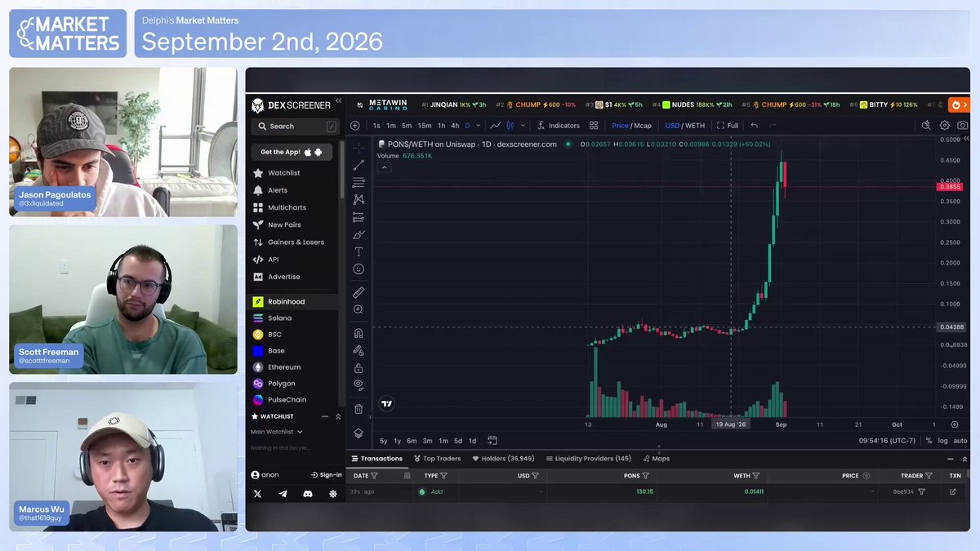Toggle log scale on chart
The width and height of the screenshot is (980, 551).
coord(943,441)
